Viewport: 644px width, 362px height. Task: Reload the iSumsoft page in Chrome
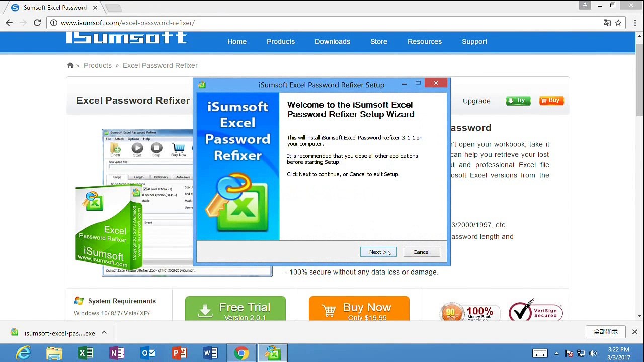(x=37, y=23)
